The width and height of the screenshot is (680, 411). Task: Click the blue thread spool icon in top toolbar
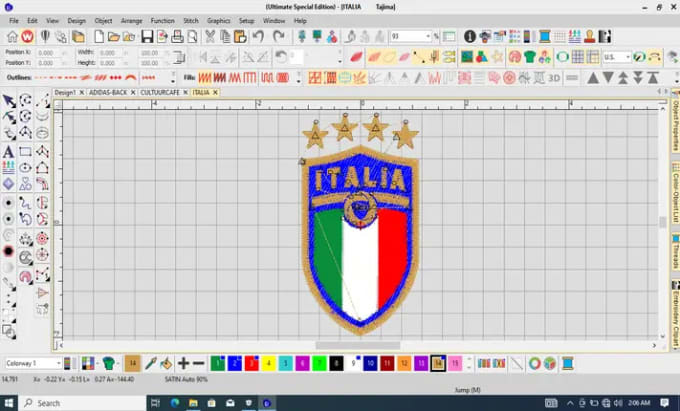coord(545,36)
